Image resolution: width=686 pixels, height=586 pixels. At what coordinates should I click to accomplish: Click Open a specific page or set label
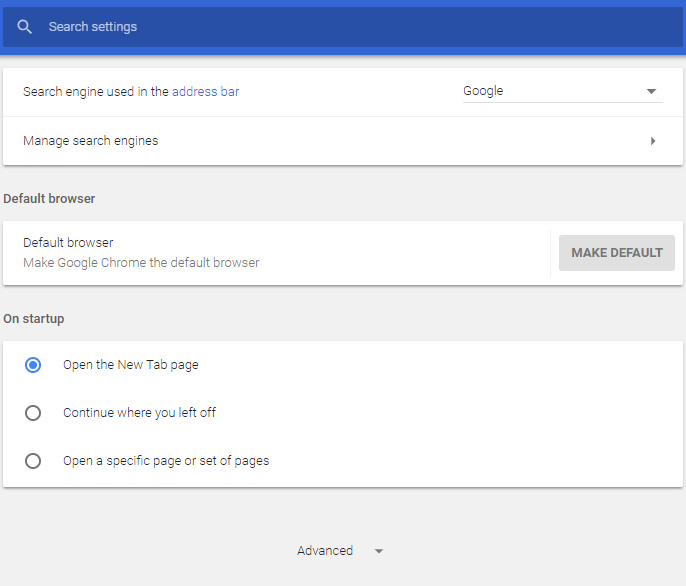166,461
